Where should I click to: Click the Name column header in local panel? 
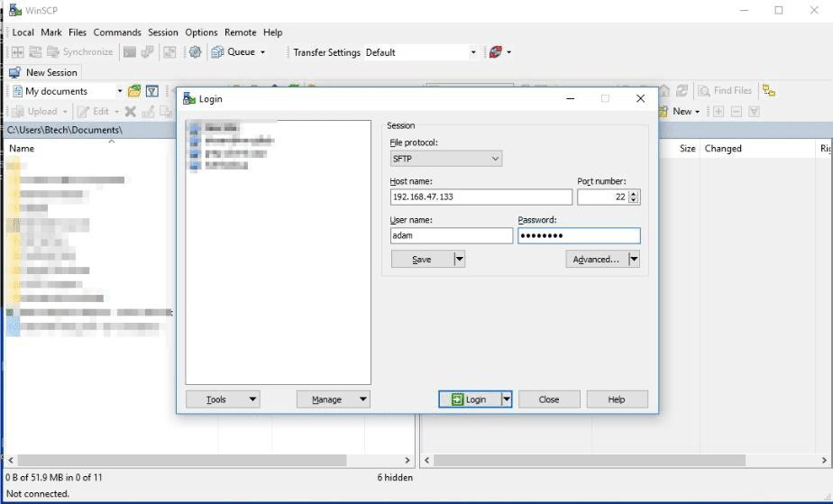click(x=22, y=149)
